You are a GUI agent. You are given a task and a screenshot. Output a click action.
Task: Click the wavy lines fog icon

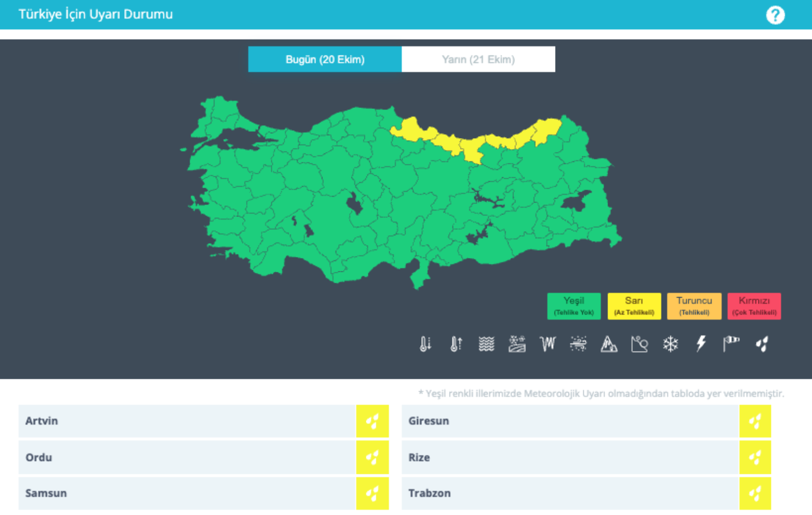pyautogui.click(x=486, y=344)
